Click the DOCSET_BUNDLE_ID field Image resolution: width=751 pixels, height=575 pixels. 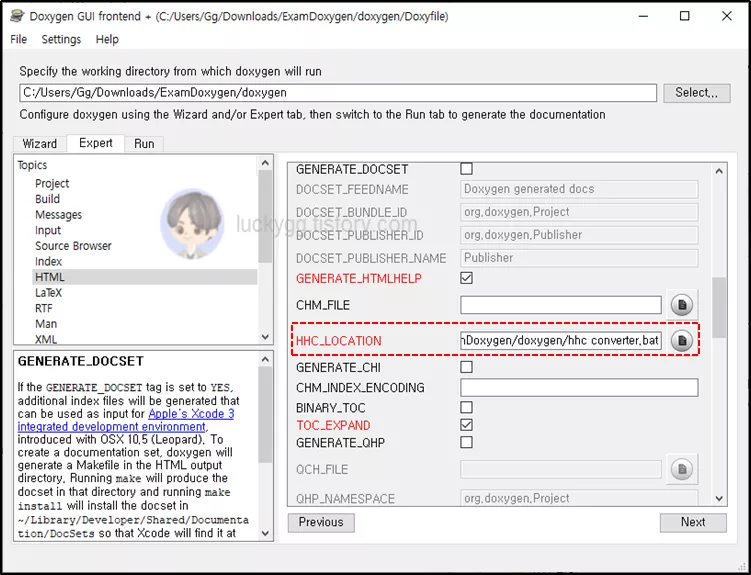(x=579, y=212)
